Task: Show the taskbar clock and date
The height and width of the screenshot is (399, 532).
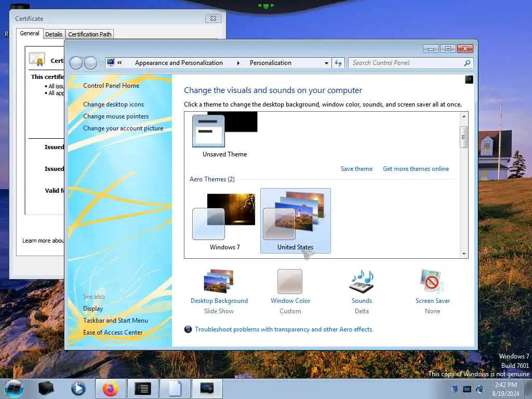Action: (x=506, y=389)
